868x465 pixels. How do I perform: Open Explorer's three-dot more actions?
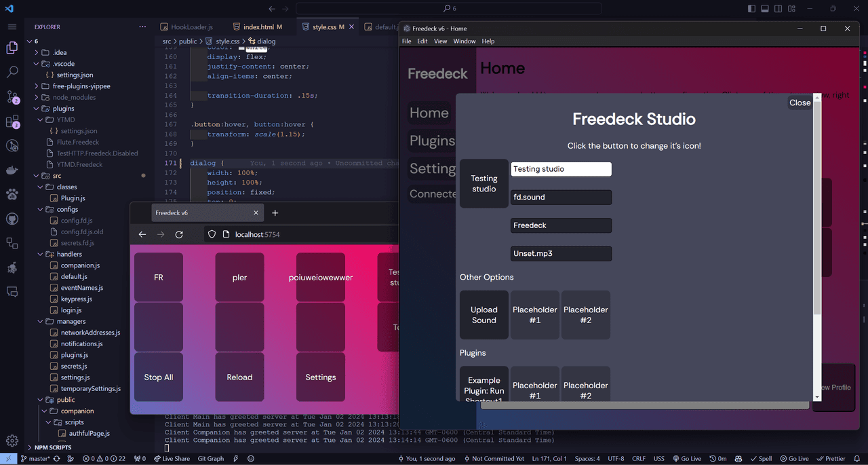coord(142,27)
